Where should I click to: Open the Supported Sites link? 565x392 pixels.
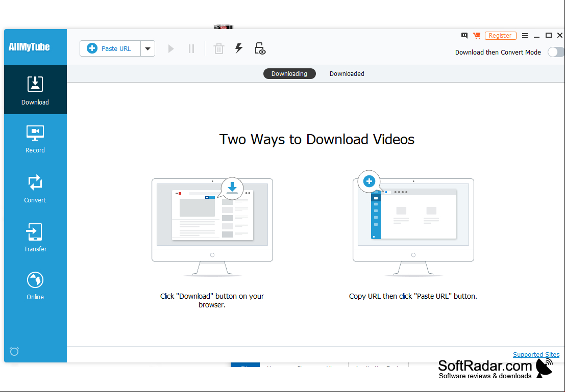[x=536, y=355]
